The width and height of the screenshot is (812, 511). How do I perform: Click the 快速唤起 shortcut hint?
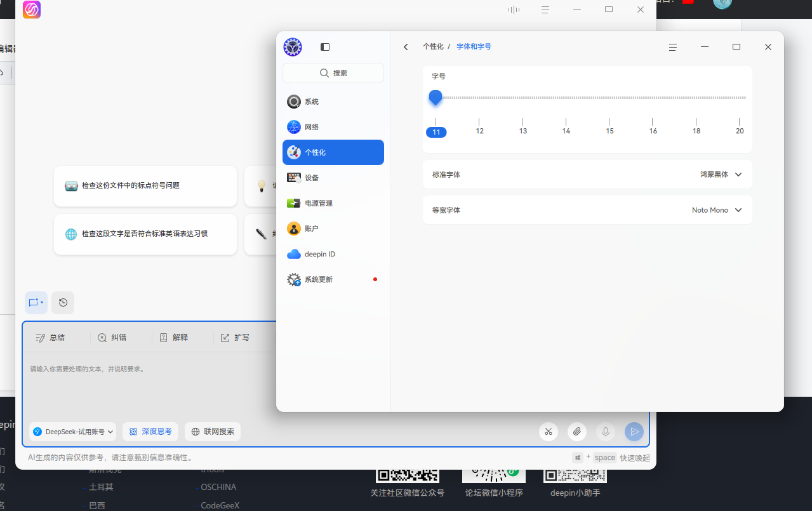pos(636,458)
